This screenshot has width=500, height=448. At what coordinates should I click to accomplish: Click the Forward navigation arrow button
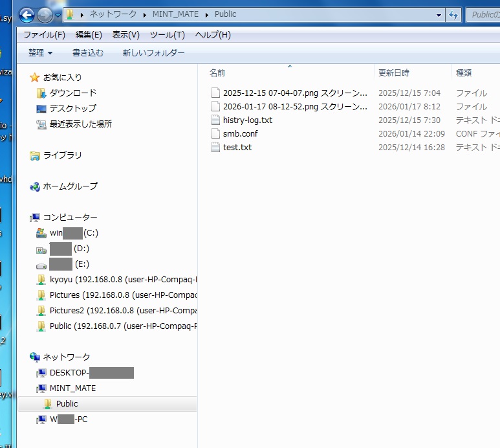tap(45, 14)
